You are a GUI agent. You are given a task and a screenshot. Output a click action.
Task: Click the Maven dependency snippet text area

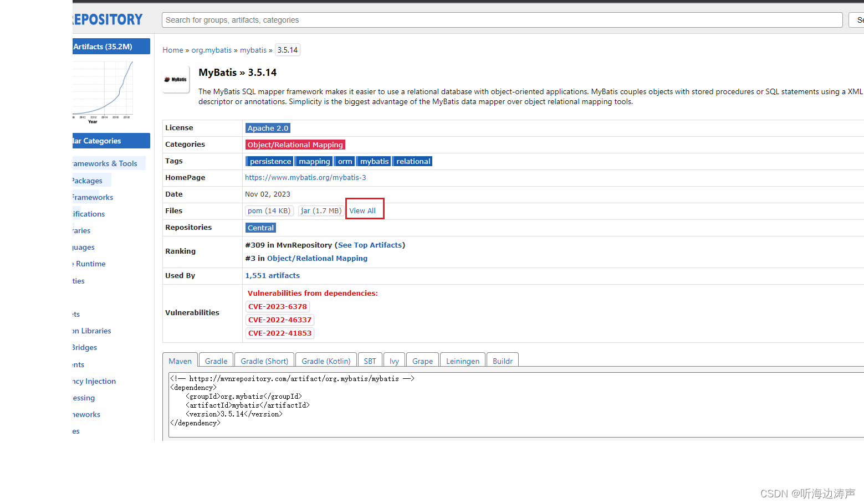(516, 405)
